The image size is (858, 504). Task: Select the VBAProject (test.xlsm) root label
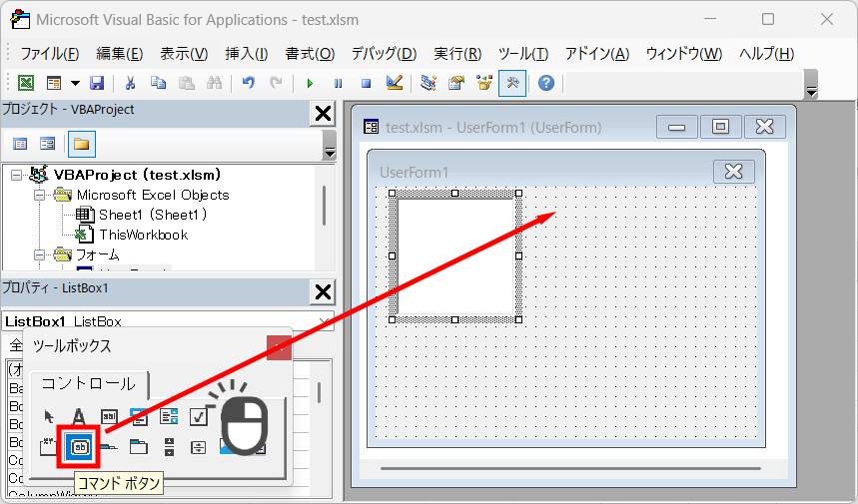click(x=138, y=175)
